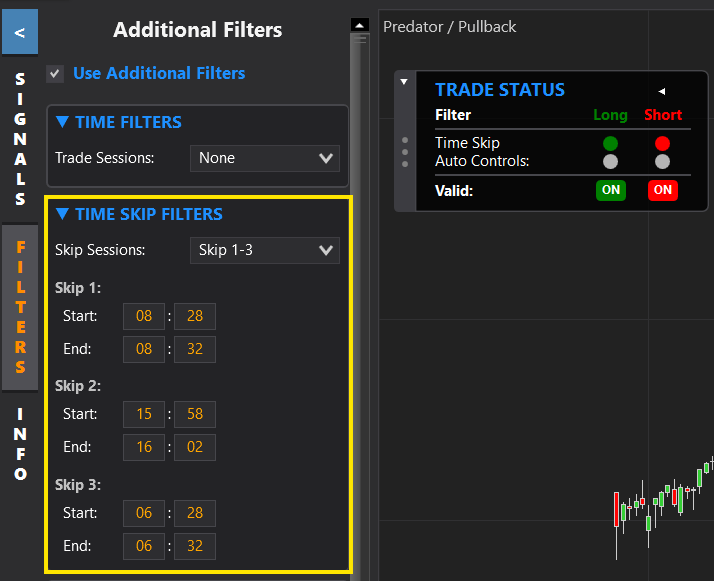This screenshot has width=714, height=581.
Task: Click the gray Auto Controls Long indicator
Action: click(610, 161)
